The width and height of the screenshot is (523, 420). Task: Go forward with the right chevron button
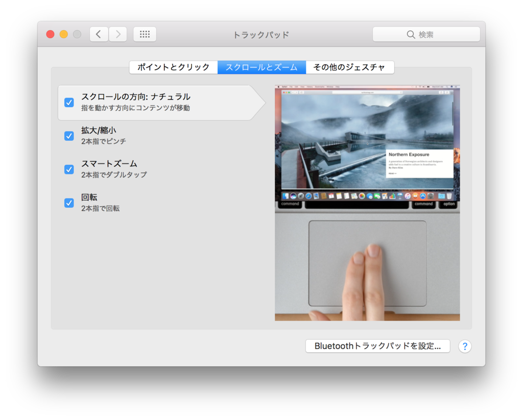[118, 34]
